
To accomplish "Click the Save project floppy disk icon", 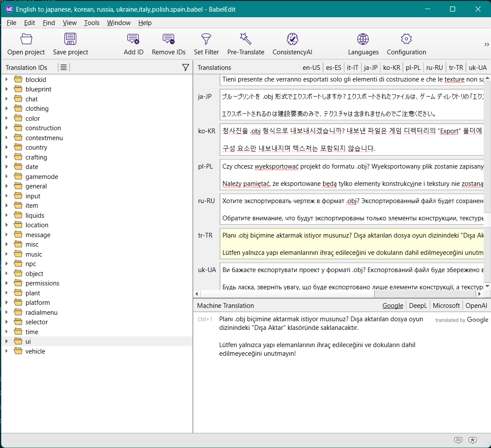I will [70, 40].
